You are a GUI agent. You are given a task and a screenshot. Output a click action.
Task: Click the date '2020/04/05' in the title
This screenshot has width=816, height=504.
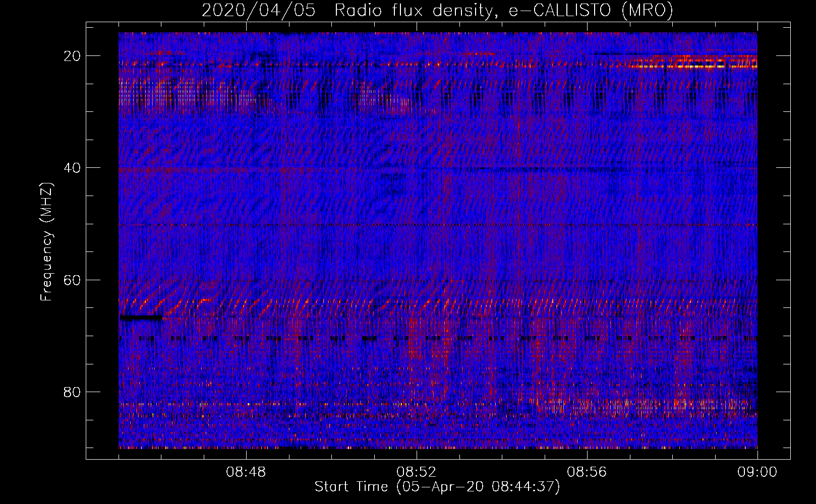pos(259,10)
